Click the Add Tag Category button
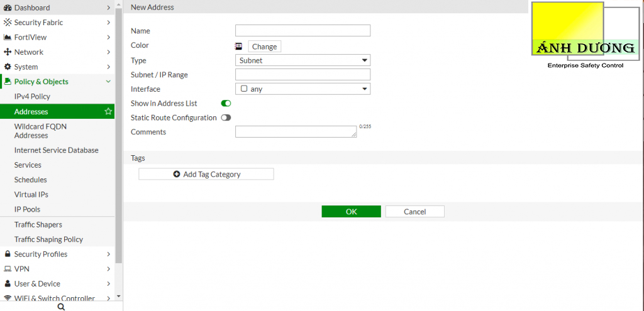This screenshot has height=311, width=644. point(206,175)
